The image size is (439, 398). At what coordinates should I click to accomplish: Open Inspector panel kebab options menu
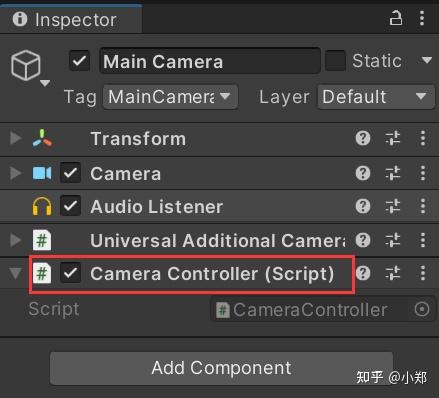click(422, 18)
